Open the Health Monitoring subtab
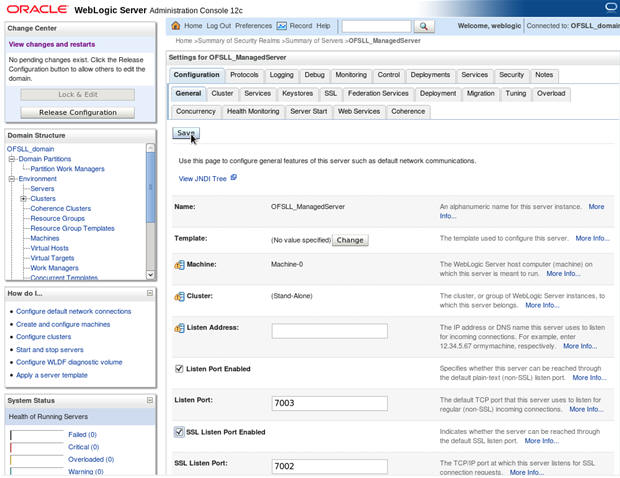This screenshot has width=620, height=478. (253, 111)
